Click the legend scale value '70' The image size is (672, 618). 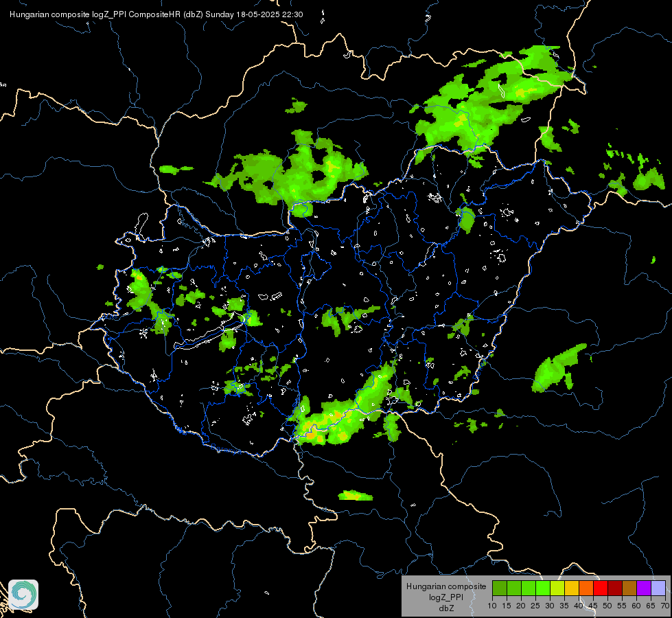(x=665, y=606)
